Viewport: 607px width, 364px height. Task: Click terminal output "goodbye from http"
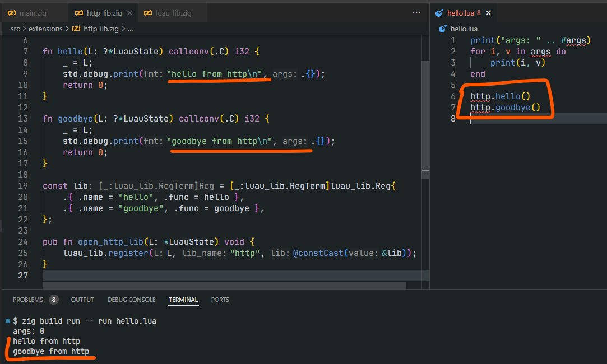[x=51, y=351]
